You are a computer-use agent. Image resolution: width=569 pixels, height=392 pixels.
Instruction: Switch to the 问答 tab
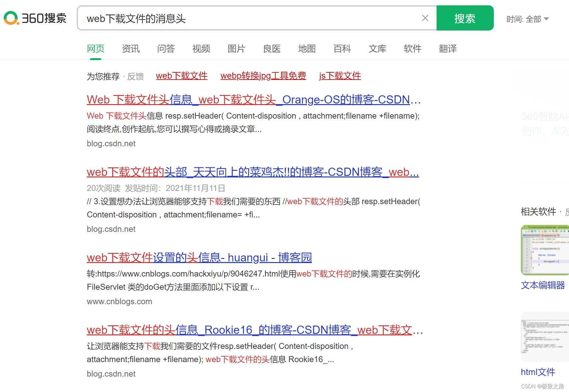pyautogui.click(x=166, y=49)
